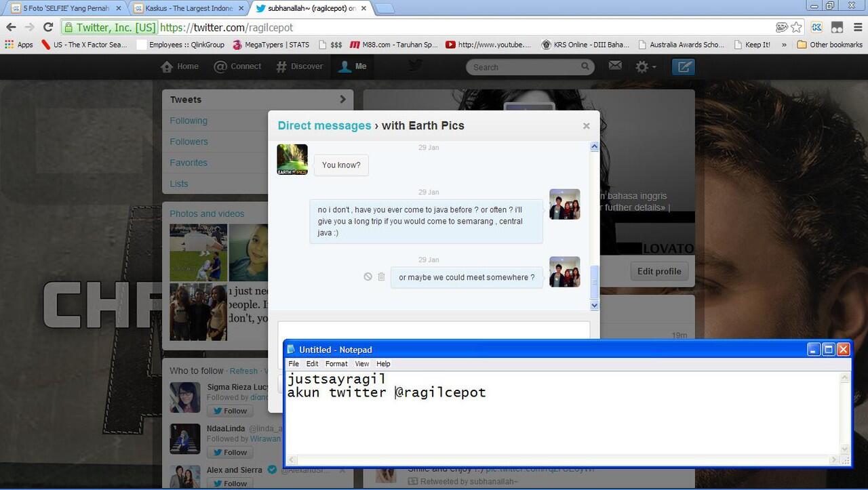Open the Twitter Home nav item
This screenshot has height=490, width=868.
[x=180, y=66]
